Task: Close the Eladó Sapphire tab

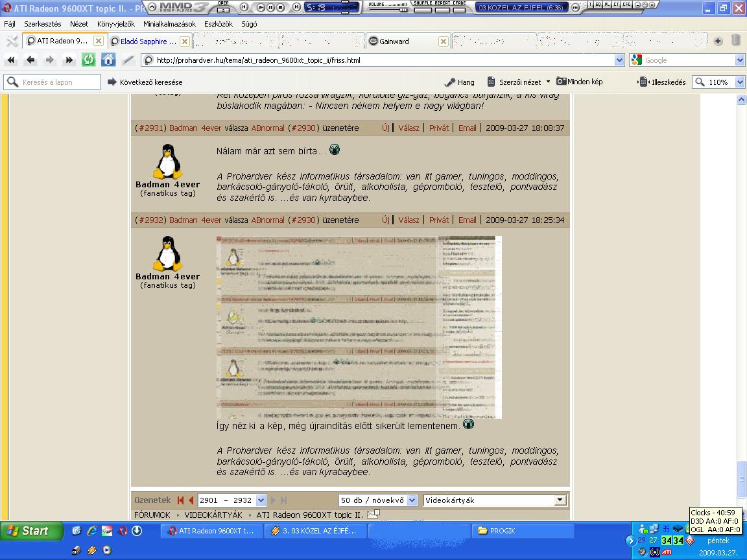Action: point(185,41)
